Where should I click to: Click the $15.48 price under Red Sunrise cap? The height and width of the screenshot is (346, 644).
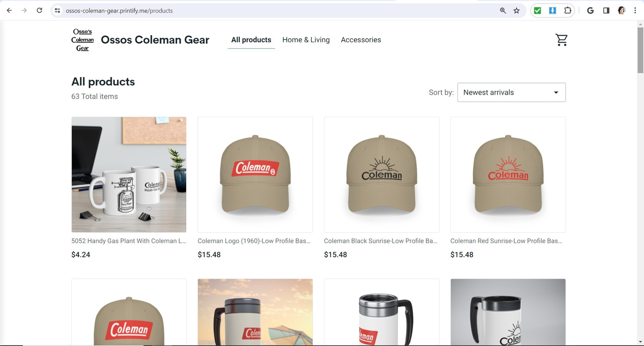(462, 254)
